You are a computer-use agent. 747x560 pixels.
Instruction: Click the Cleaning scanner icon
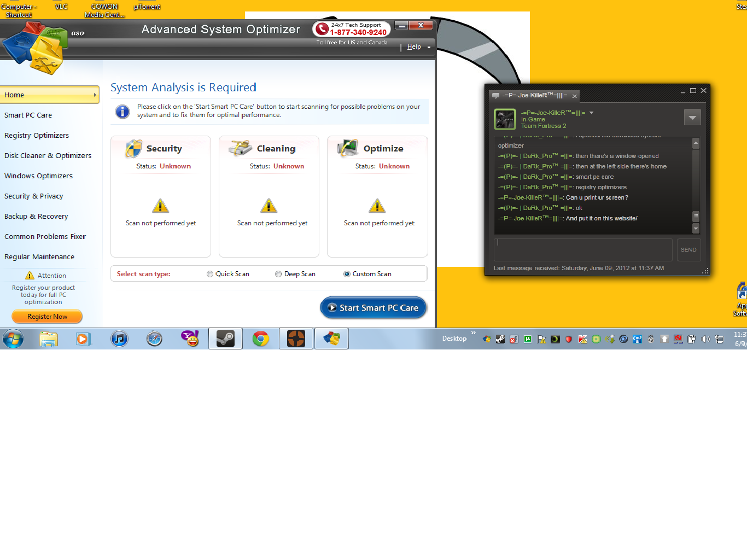(x=240, y=148)
